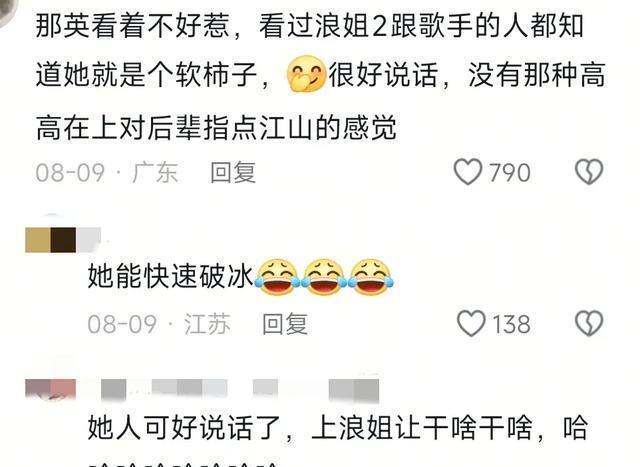Dislike the 她能快速破冰 reply
Viewport: 640px width, 467px height.
[589, 324]
